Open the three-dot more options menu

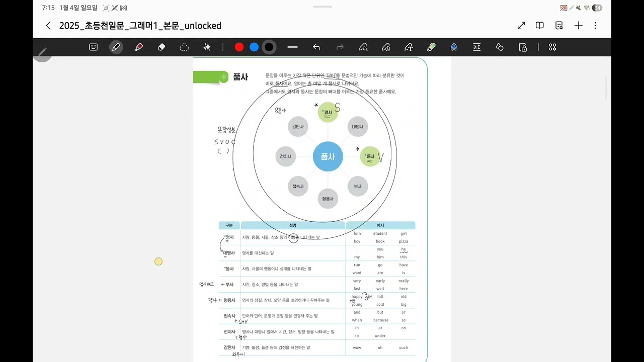coord(595,26)
